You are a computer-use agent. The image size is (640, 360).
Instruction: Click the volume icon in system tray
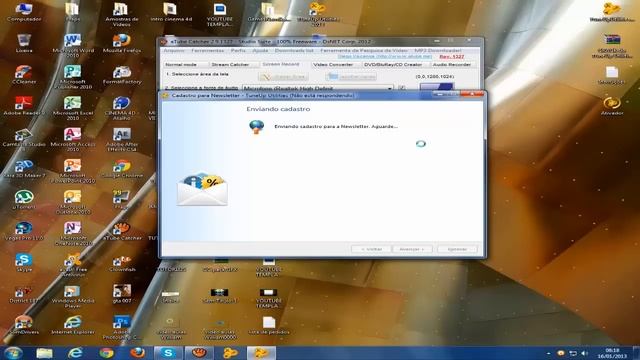[x=584, y=353]
